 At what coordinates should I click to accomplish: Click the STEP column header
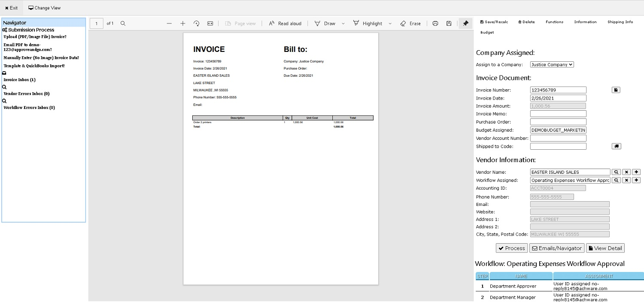(483, 276)
